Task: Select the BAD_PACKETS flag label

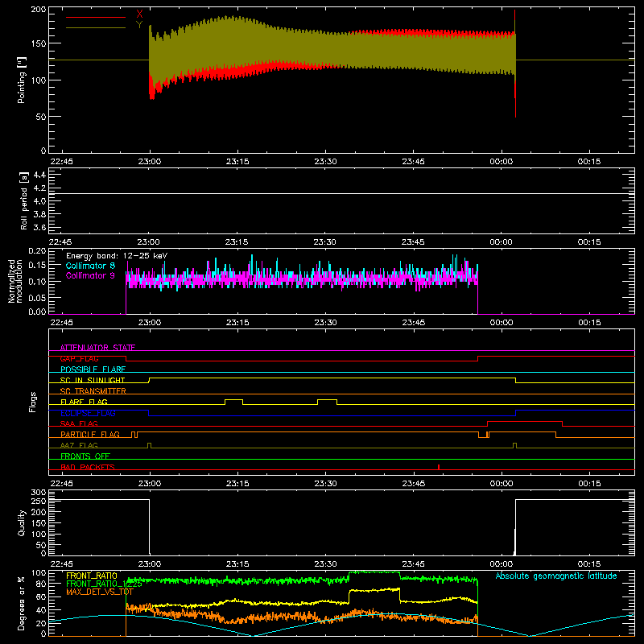Action: click(x=88, y=467)
